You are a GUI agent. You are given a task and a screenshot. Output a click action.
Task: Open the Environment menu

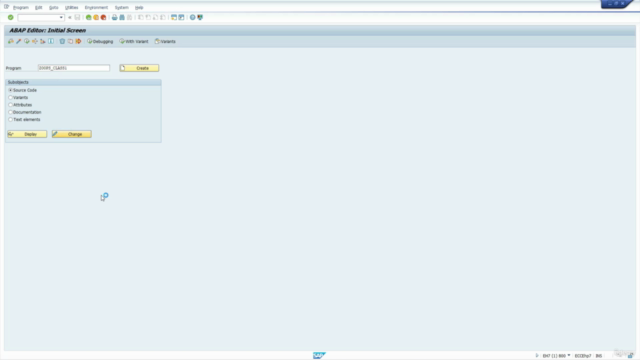click(x=96, y=7)
